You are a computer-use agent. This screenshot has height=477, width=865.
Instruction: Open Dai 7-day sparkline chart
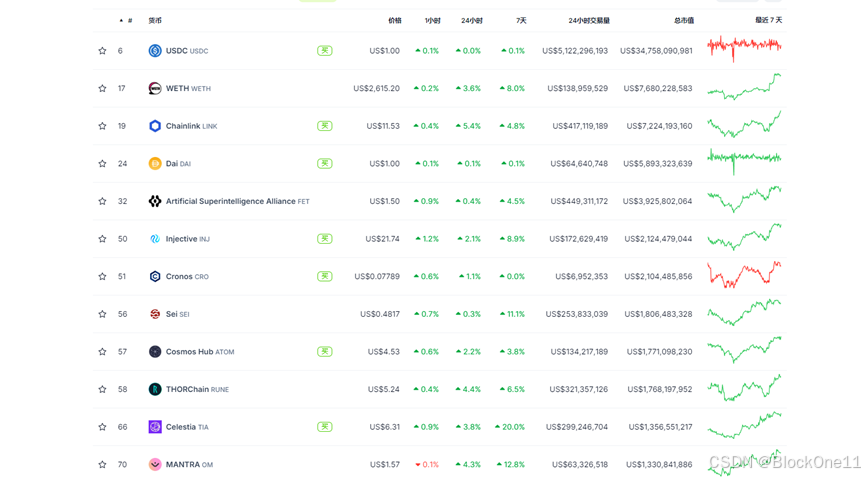tap(744, 162)
